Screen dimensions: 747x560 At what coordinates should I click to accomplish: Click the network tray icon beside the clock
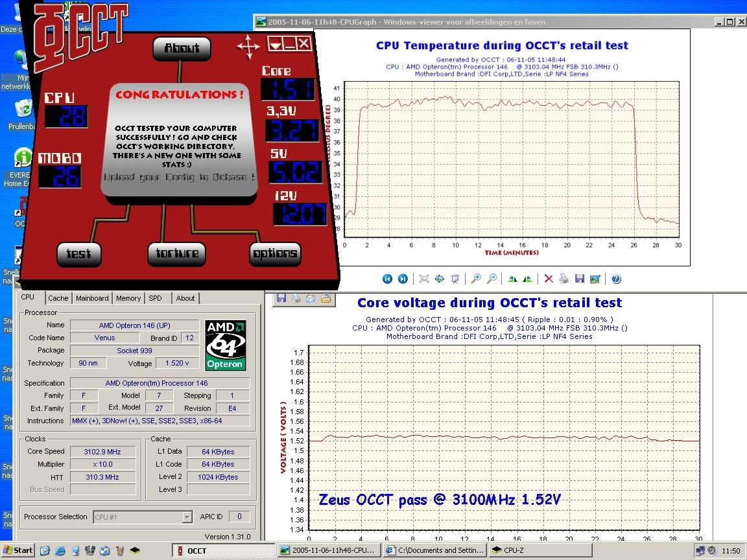pyautogui.click(x=700, y=550)
